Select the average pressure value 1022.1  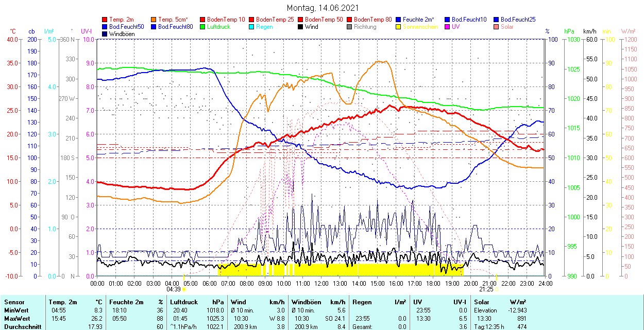[215, 327]
